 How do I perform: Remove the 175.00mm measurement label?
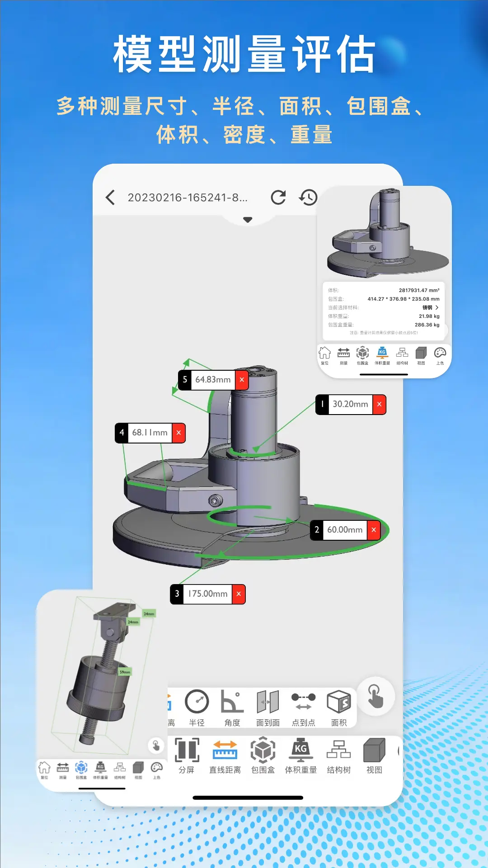239,594
